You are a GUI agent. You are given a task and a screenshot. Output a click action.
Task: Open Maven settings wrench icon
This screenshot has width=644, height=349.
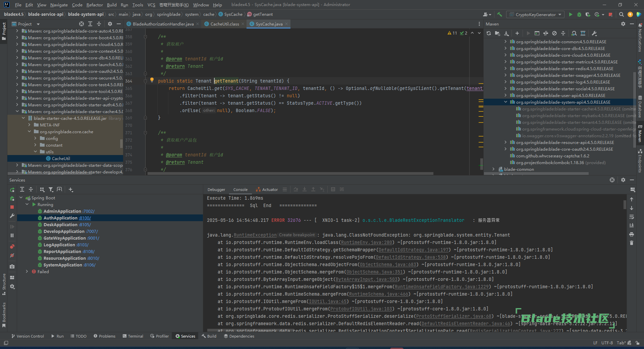click(594, 33)
